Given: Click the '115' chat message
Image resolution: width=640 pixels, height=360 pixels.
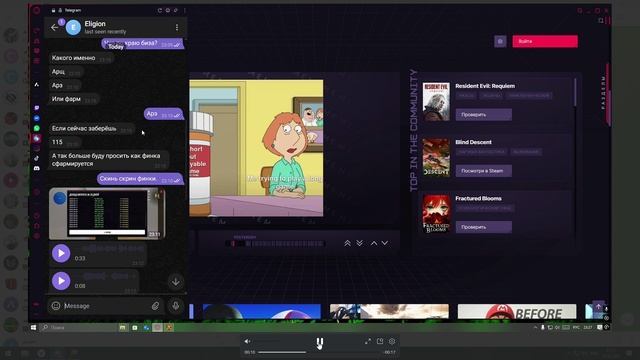Looking at the screenshot, I should [65, 142].
